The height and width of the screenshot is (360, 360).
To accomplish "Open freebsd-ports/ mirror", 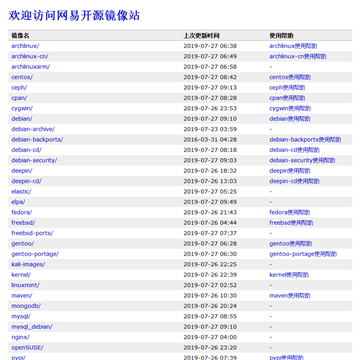I will coord(32,233).
